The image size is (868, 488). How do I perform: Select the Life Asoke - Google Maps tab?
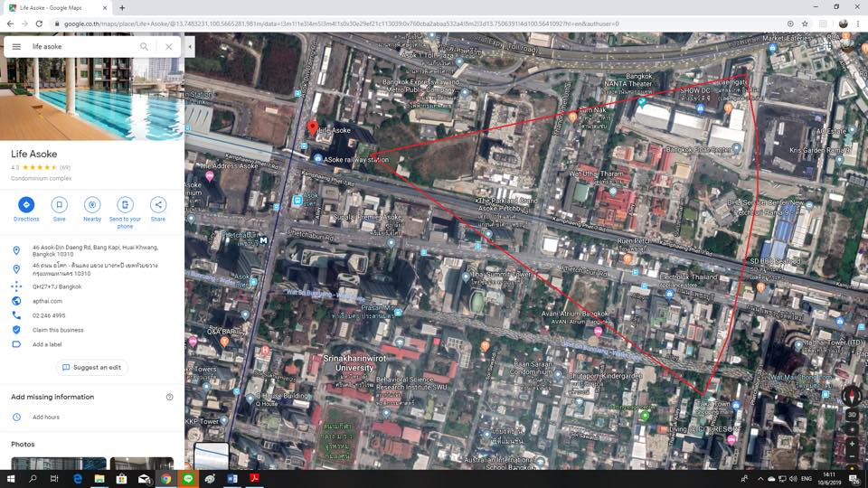pyautogui.click(x=57, y=8)
